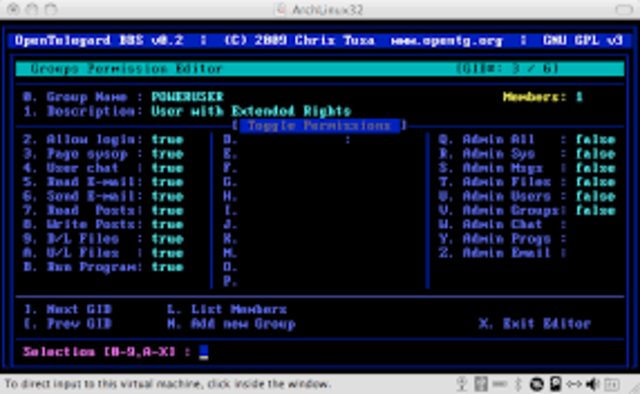640x394 pixels.
Task: Click the 'Selection [0-9,A-X]' prompt label
Action: tap(107, 352)
